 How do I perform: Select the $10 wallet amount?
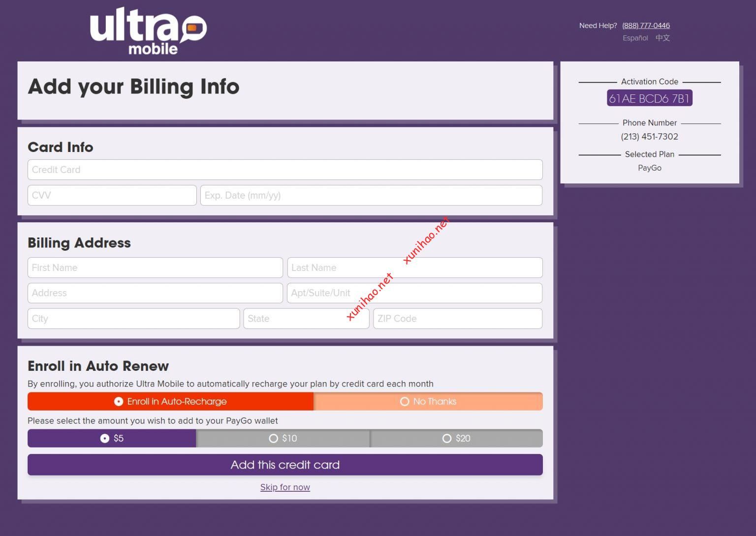(283, 438)
